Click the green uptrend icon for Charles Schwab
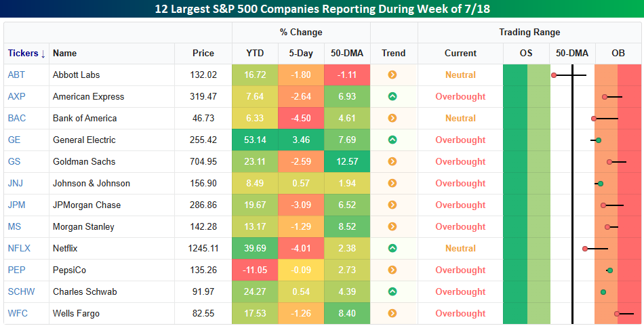 [x=393, y=292]
